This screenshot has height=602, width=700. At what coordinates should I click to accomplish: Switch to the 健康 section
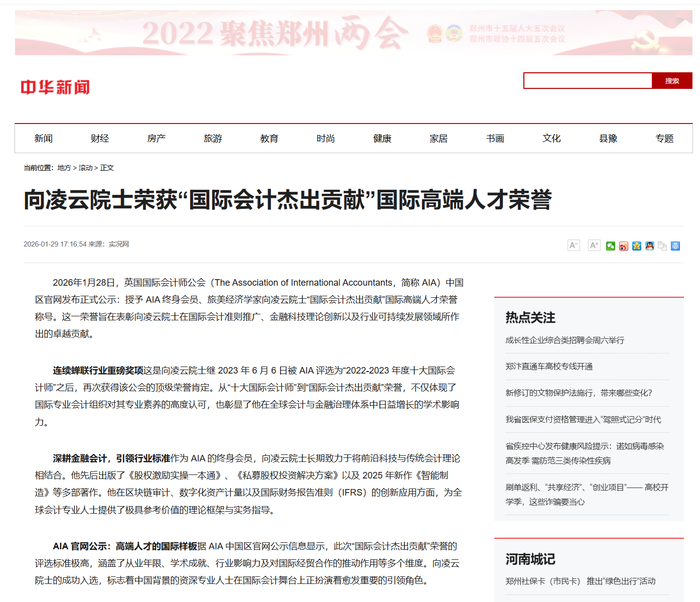382,139
